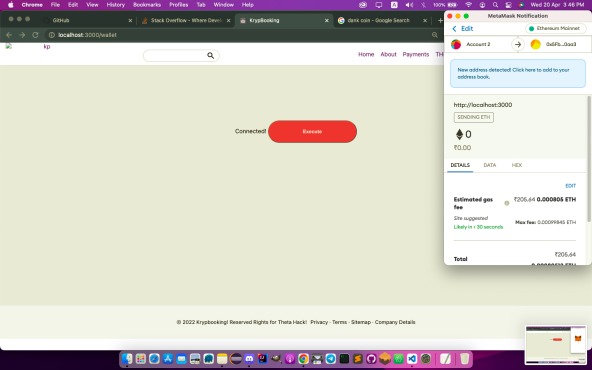The width and height of the screenshot is (592, 370).
Task: Close the Krypbooking browser tab
Action: click(327, 21)
